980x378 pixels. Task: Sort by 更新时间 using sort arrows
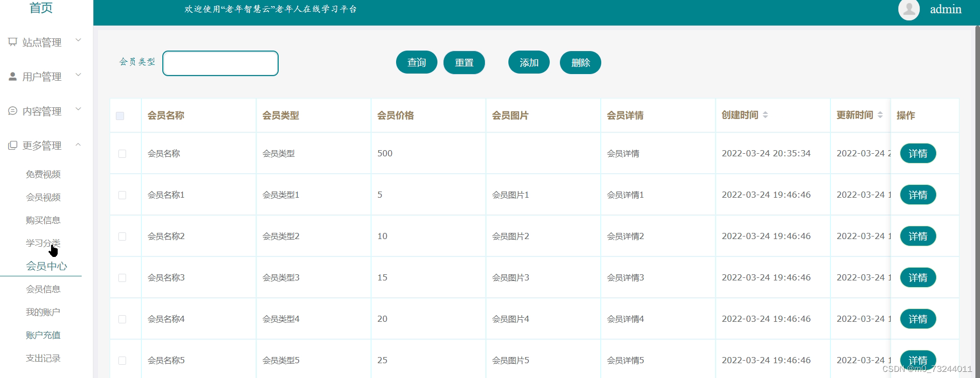(x=880, y=115)
